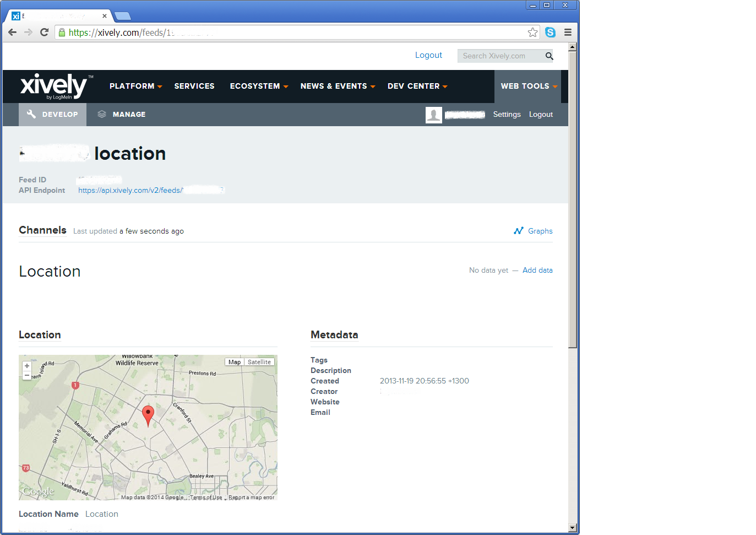
Task: Click the Xively logo
Action: click(54, 86)
